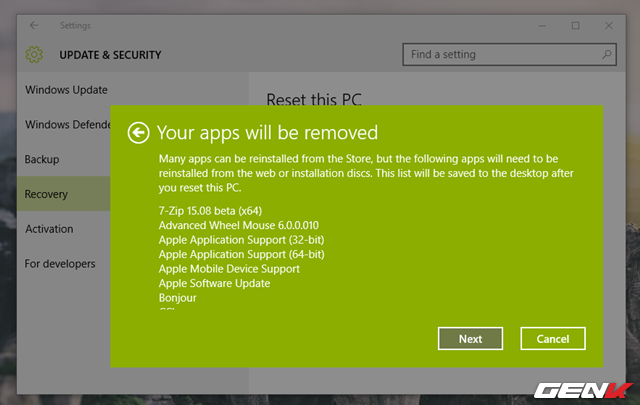Click the Update & Security gear icon

click(x=36, y=55)
